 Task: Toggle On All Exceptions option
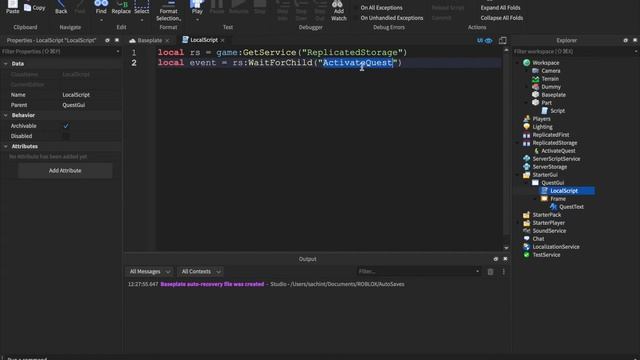coord(381,8)
